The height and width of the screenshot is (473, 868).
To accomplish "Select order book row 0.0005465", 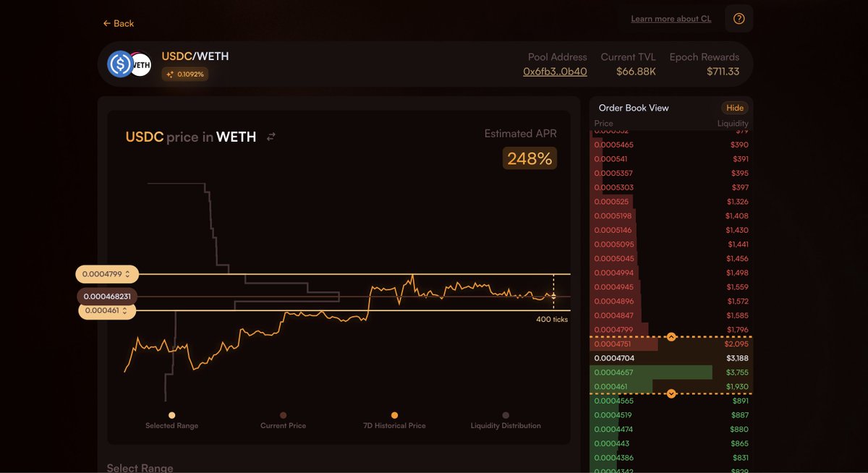I will [x=671, y=145].
